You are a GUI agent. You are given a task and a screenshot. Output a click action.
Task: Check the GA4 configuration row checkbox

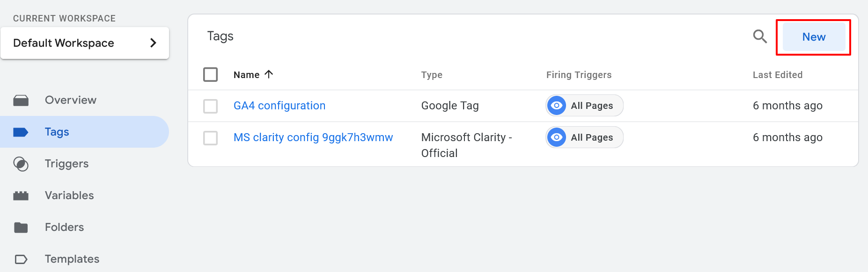tap(211, 106)
